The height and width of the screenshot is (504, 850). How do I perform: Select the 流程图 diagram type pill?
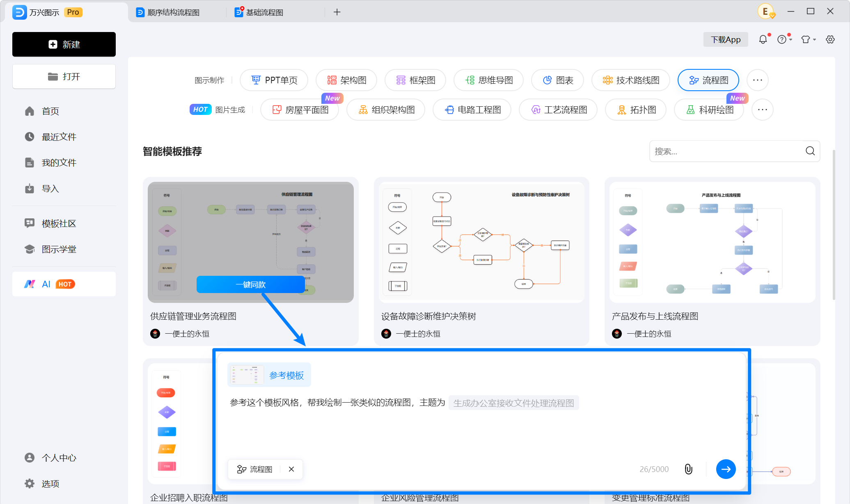[708, 80]
